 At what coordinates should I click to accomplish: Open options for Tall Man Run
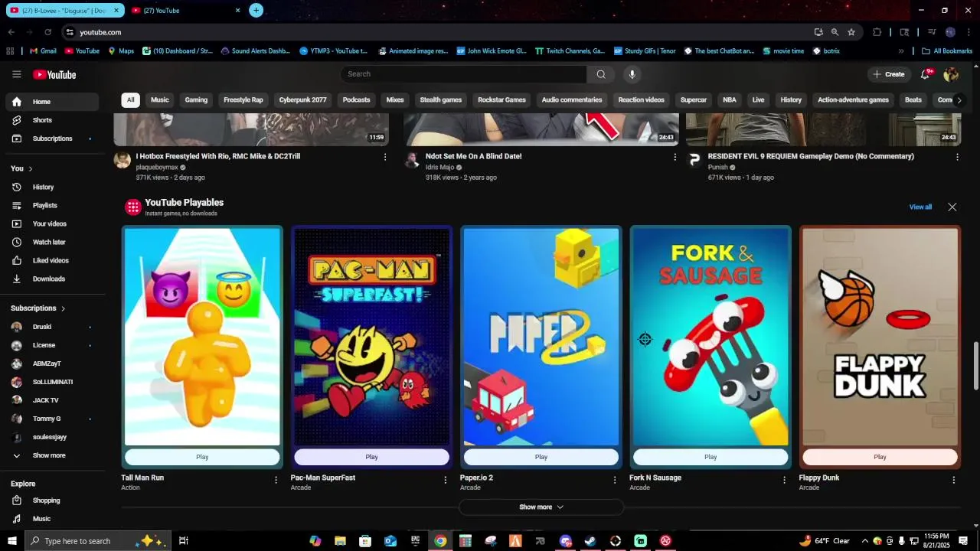pyautogui.click(x=276, y=480)
